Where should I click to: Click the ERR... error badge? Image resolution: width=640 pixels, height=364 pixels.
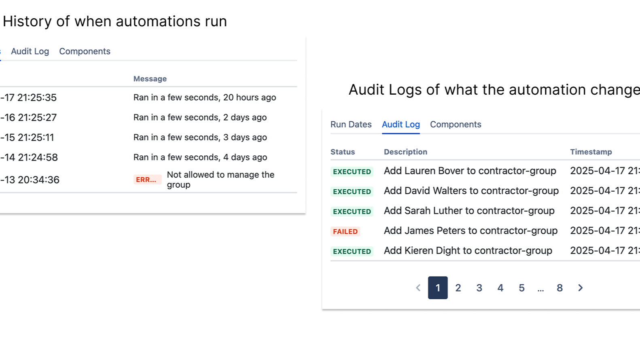pos(146,180)
